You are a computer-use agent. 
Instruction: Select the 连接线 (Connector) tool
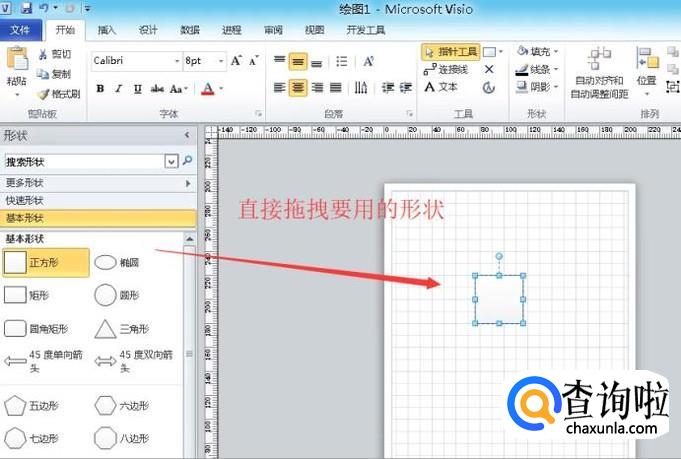coord(446,69)
